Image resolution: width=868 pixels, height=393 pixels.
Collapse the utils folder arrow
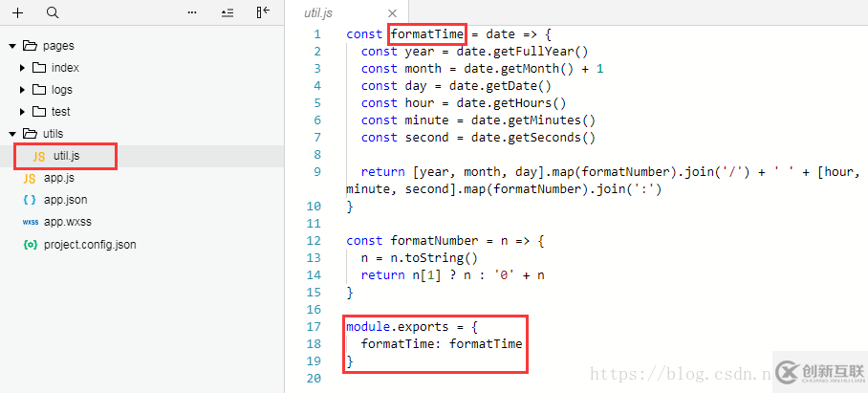click(12, 134)
